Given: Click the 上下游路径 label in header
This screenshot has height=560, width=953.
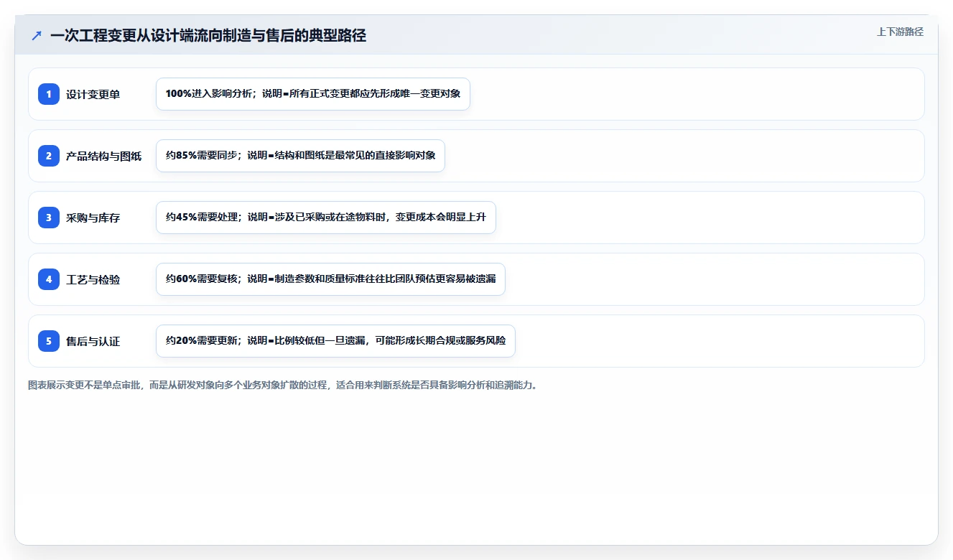Looking at the screenshot, I should coord(900,32).
